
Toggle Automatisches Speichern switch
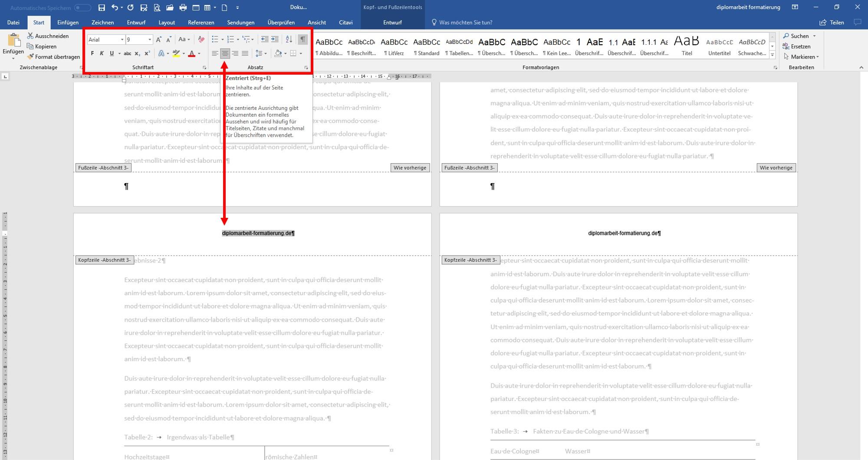pos(82,8)
